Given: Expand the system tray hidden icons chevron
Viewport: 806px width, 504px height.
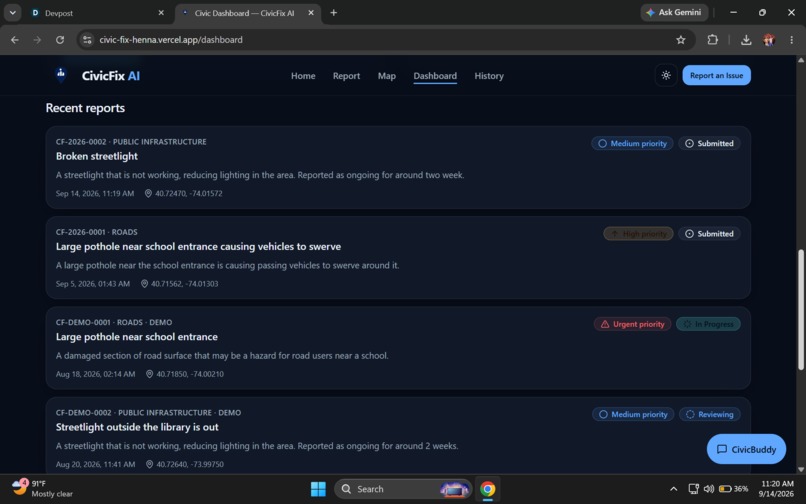Looking at the screenshot, I should pyautogui.click(x=673, y=489).
